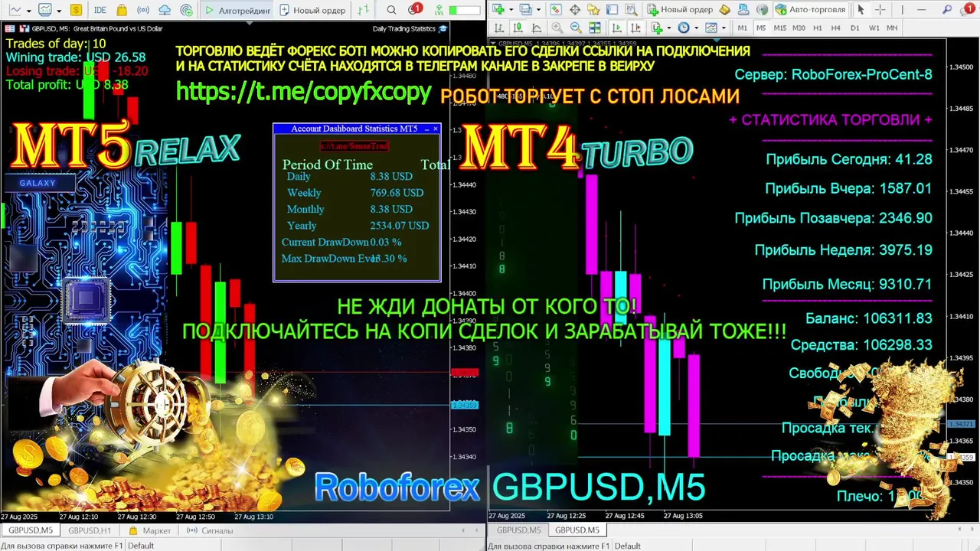Click Новый ордер in MT4 toolbar
Image resolution: width=980 pixels, height=551 pixels.
point(680,10)
